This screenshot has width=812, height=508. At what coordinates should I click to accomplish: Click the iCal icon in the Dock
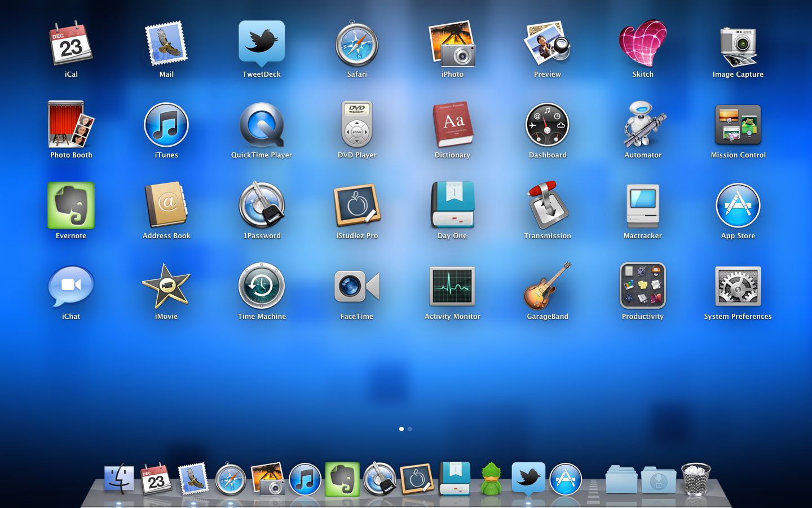click(156, 480)
